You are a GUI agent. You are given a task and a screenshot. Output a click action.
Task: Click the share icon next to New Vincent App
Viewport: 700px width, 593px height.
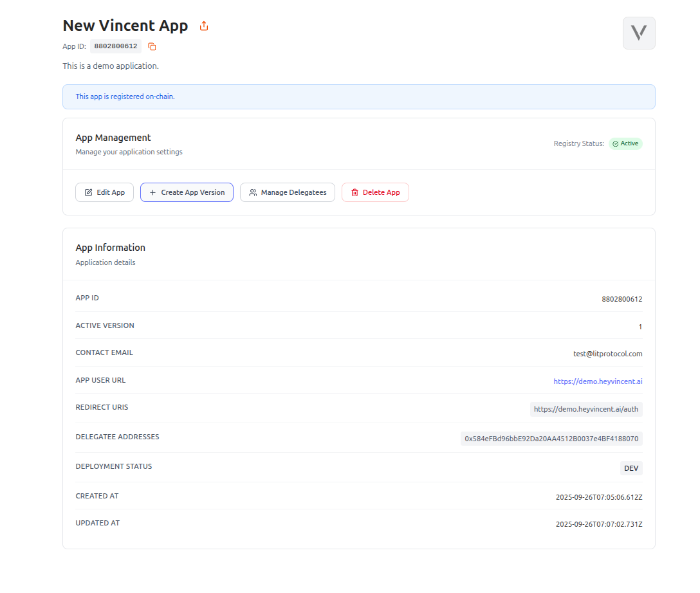(x=203, y=25)
